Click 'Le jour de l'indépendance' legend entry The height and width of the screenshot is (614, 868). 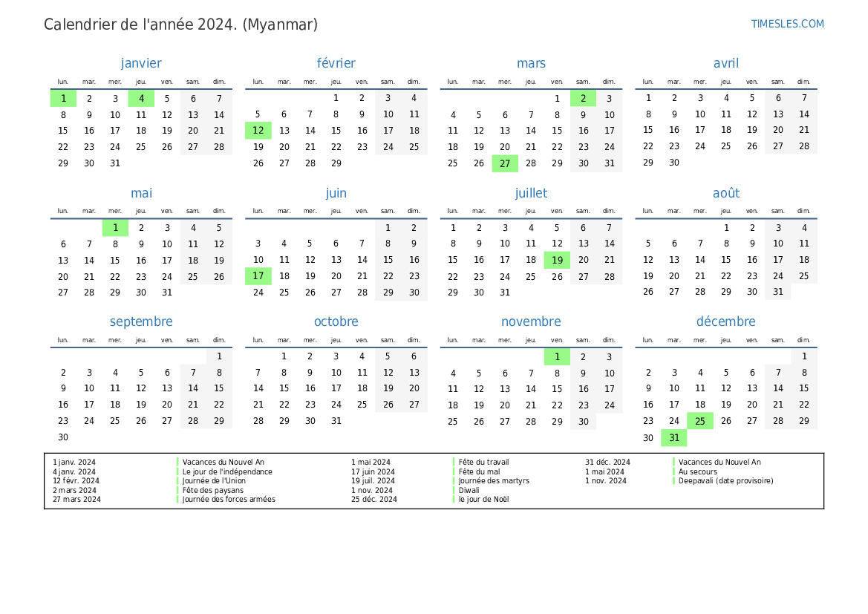[x=227, y=471]
